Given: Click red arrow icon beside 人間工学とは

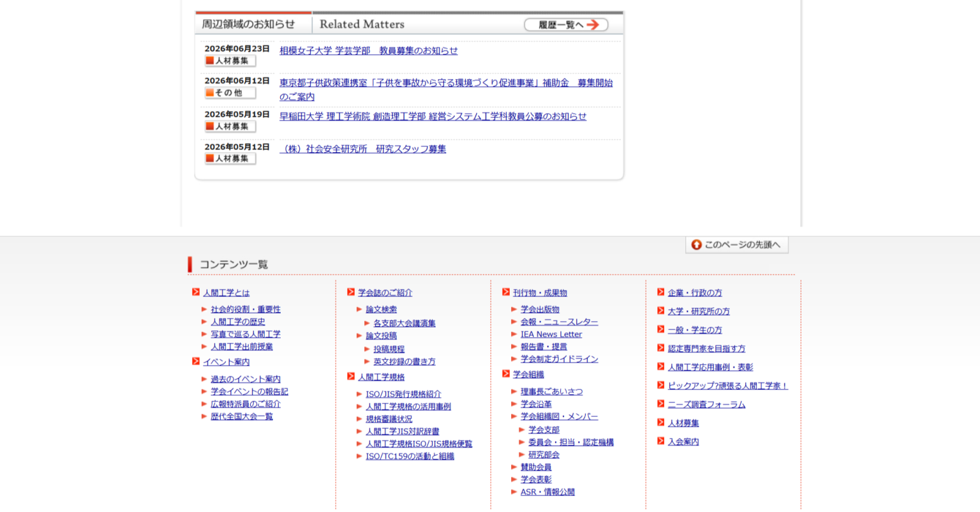Looking at the screenshot, I should pyautogui.click(x=196, y=292).
